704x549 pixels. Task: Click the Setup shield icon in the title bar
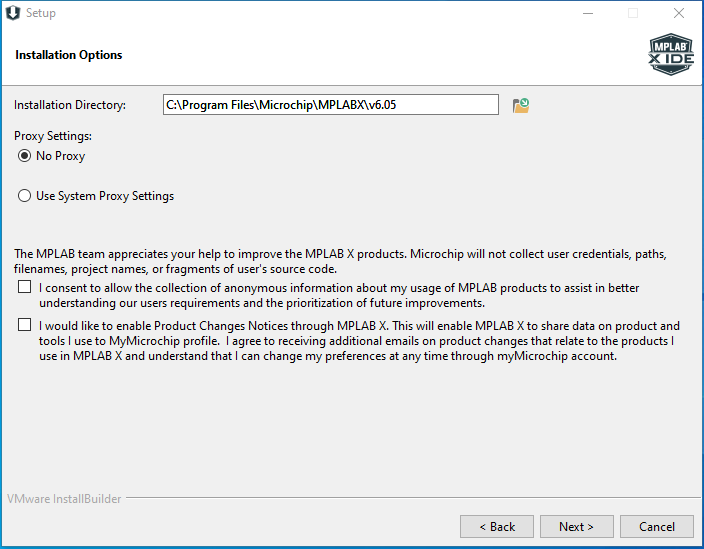click(x=13, y=13)
